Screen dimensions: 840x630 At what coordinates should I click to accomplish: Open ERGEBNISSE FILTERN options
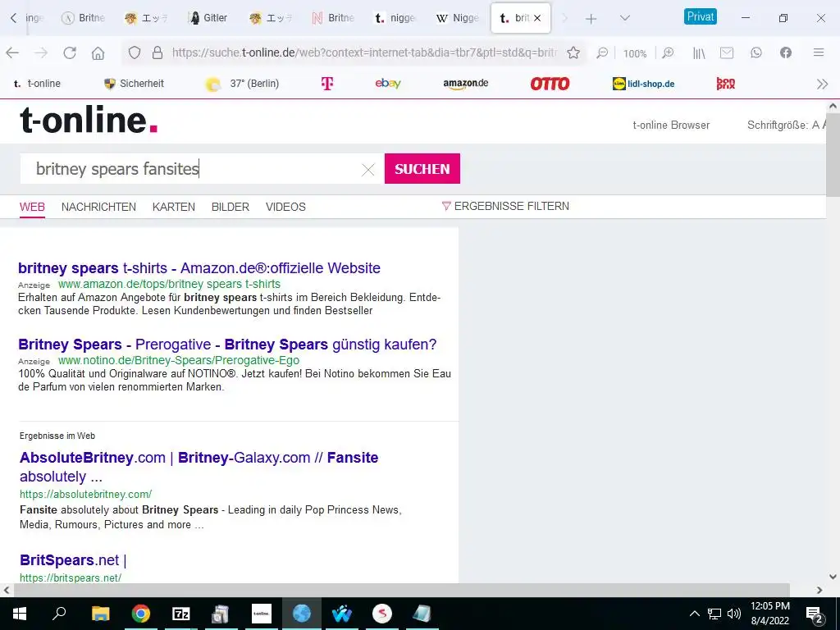[505, 206]
